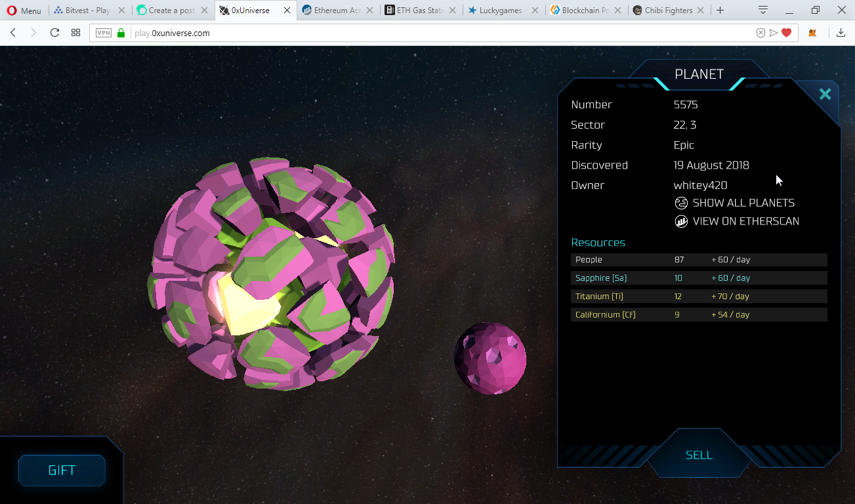Close the Bitvest tab
This screenshot has width=855, height=504.
click(x=121, y=10)
